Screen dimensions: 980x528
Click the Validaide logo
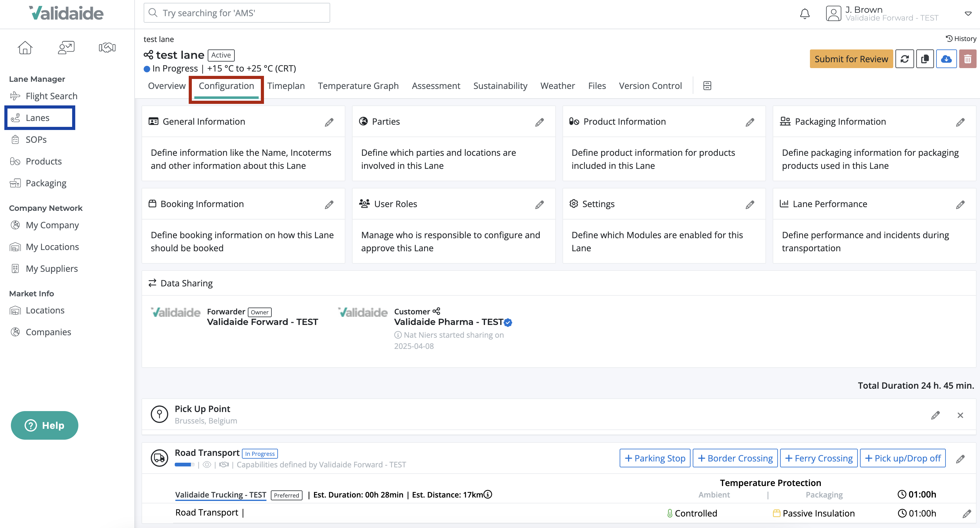pyautogui.click(x=66, y=13)
